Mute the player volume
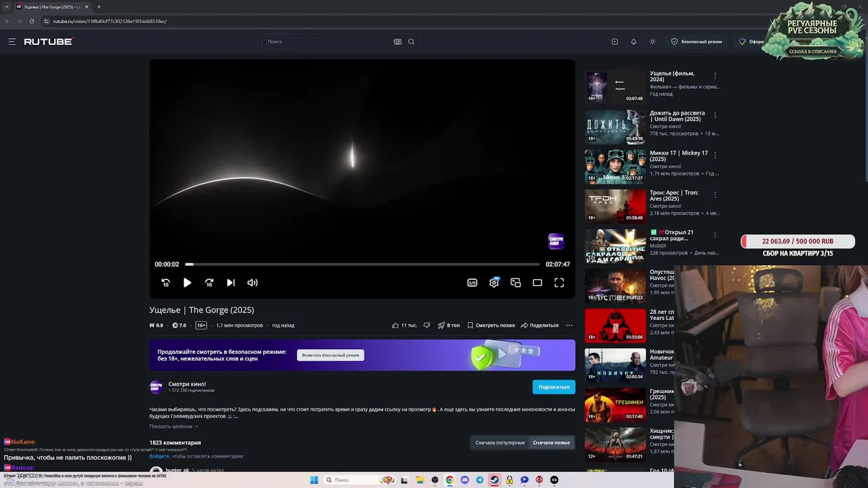868x488 pixels. (x=252, y=283)
